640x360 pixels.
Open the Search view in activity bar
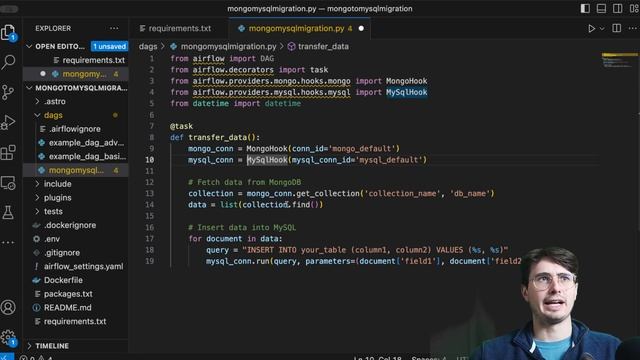[8, 62]
